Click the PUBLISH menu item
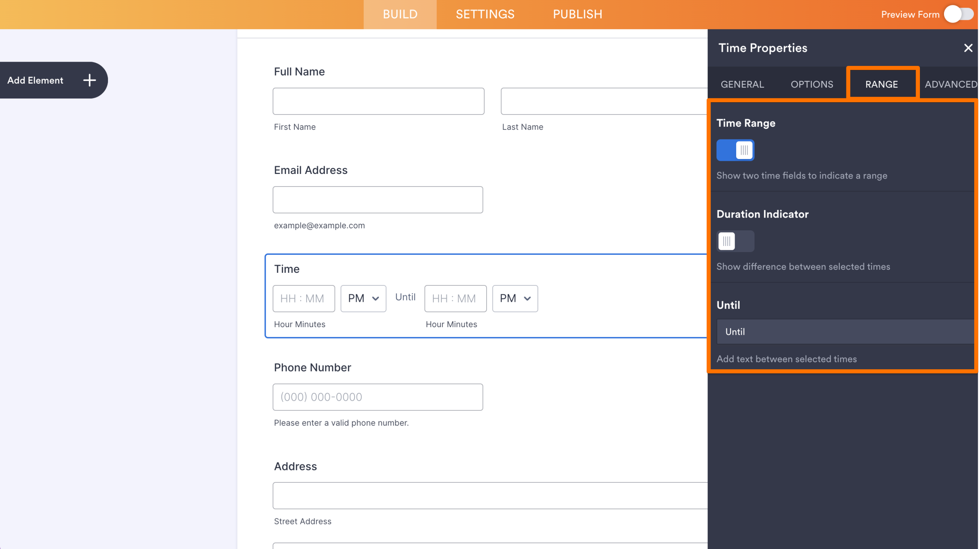This screenshot has height=549, width=980. 577,14
